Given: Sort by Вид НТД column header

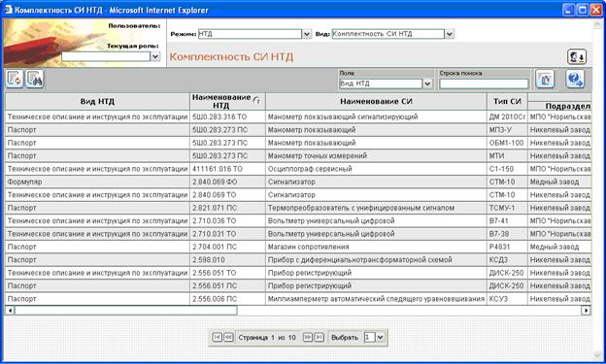Looking at the screenshot, I should pyautogui.click(x=97, y=101).
